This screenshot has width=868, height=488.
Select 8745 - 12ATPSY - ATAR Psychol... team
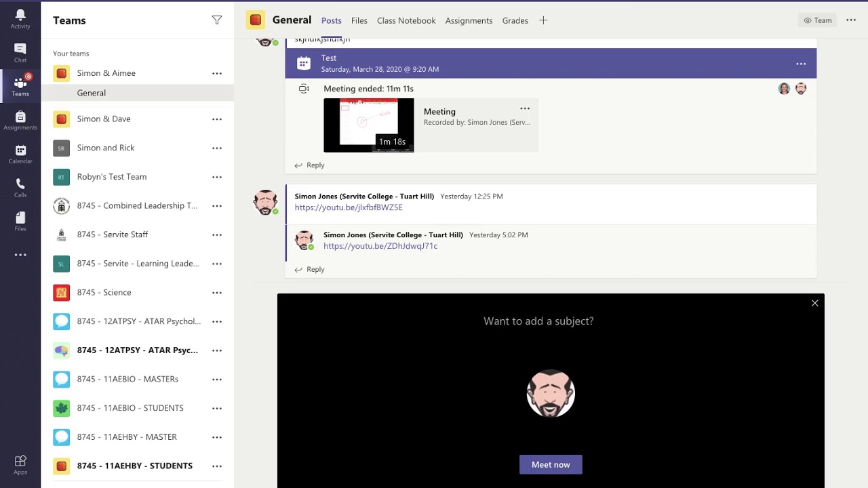(139, 321)
